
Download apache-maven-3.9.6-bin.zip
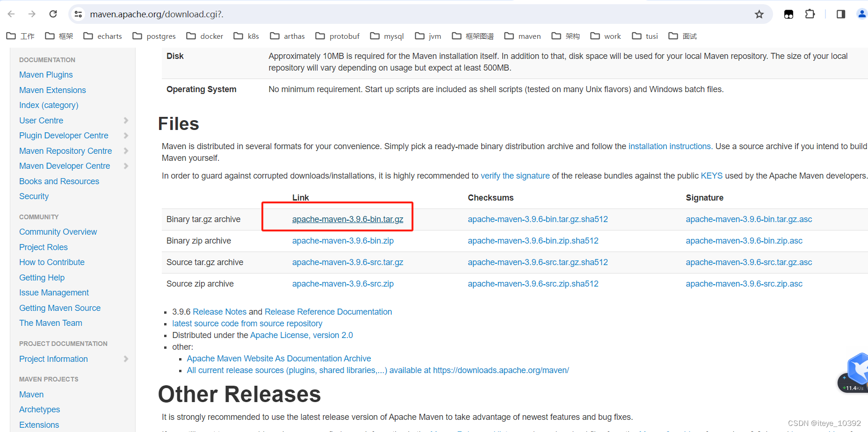(x=343, y=241)
